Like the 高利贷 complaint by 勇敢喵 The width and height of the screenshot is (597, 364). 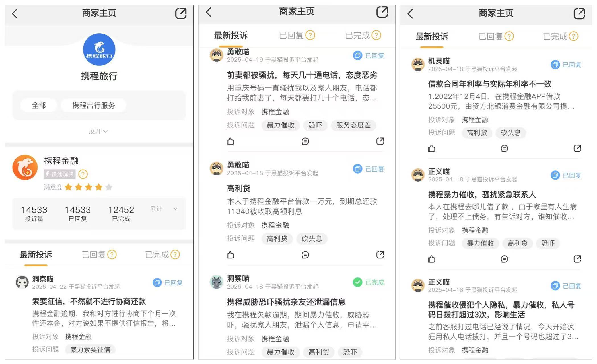pyautogui.click(x=230, y=255)
